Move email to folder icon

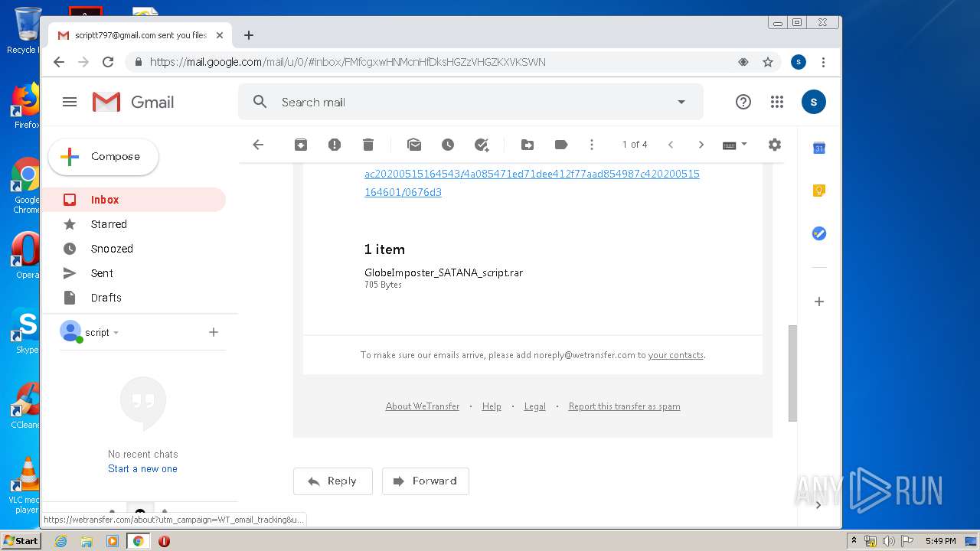[x=528, y=145]
